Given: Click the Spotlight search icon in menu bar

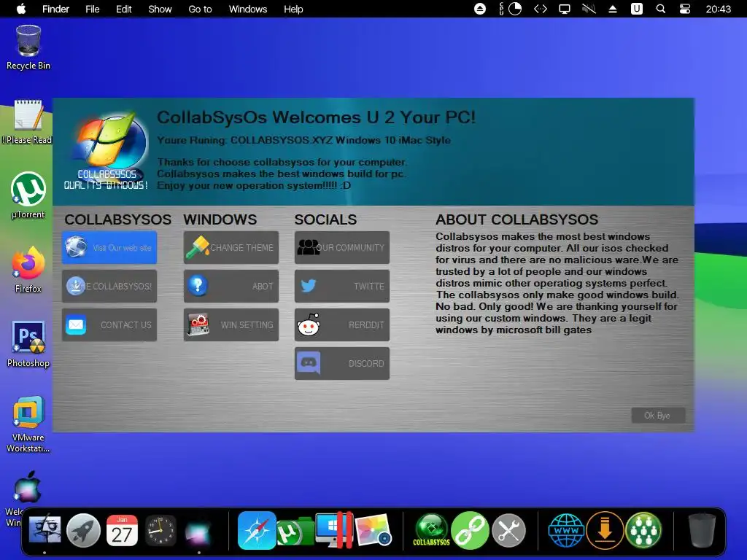Looking at the screenshot, I should pyautogui.click(x=661, y=9).
